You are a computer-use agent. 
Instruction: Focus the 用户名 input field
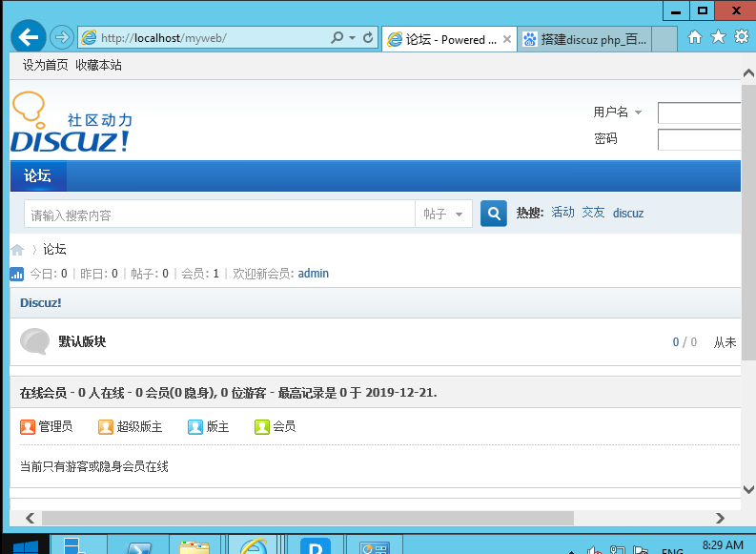[x=699, y=113]
